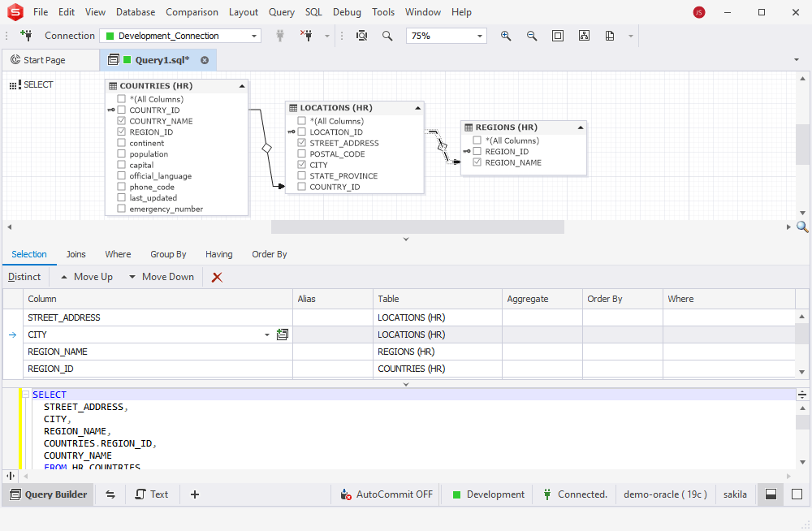The width and height of the screenshot is (812, 531).
Task: Click the search magnifier icon on the toolbar
Action: click(387, 36)
